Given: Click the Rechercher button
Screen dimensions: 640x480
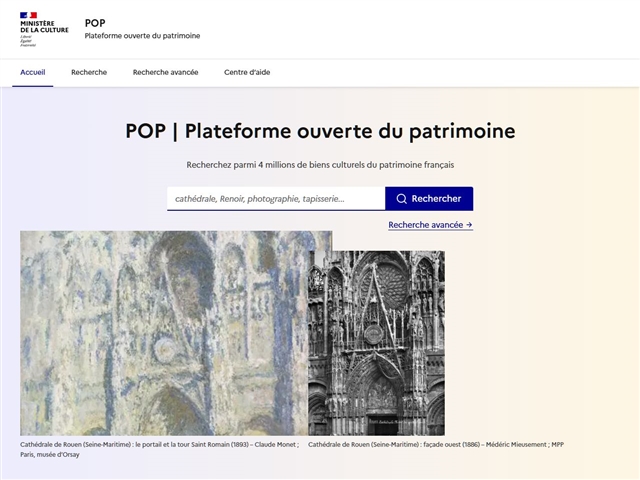Looking at the screenshot, I should coord(429,199).
